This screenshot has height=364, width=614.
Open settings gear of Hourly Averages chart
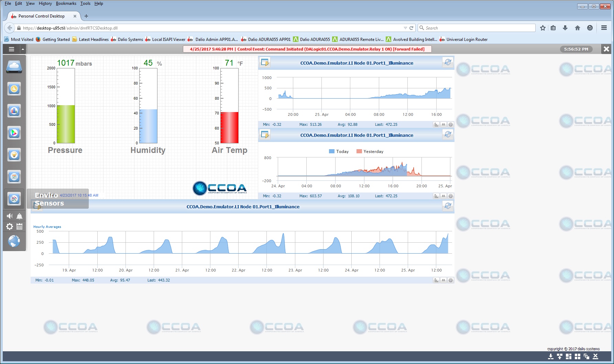click(451, 280)
